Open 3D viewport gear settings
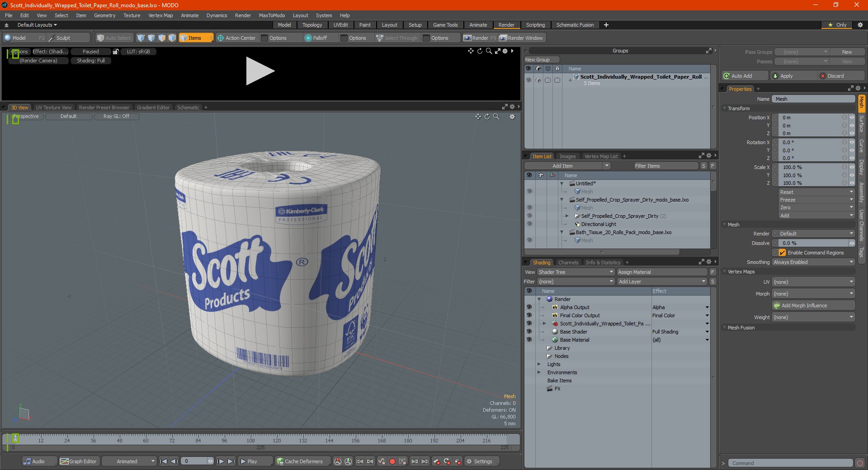Screen dimensions: 868x470 (x=512, y=117)
